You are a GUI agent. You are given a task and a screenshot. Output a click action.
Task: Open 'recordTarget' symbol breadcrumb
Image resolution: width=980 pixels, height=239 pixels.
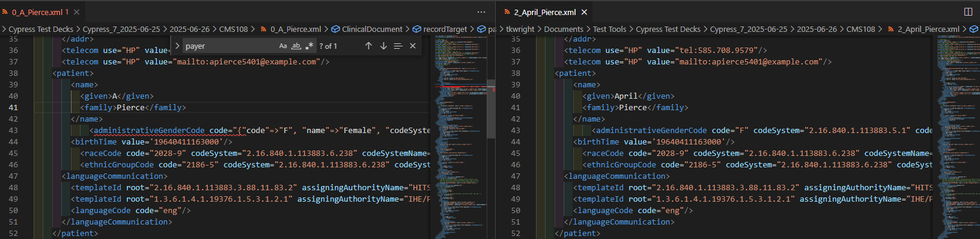pyautogui.click(x=440, y=29)
